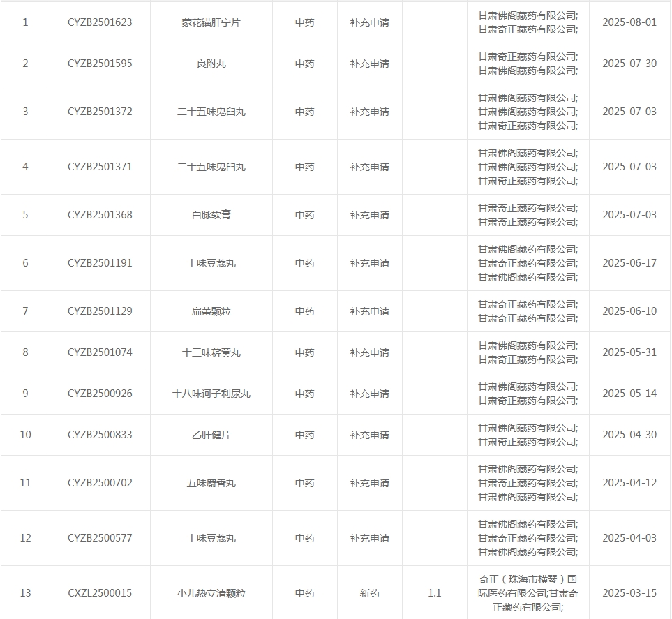The width and height of the screenshot is (672, 619).
Task: Click 补充申请 in row 1
Action: point(369,22)
